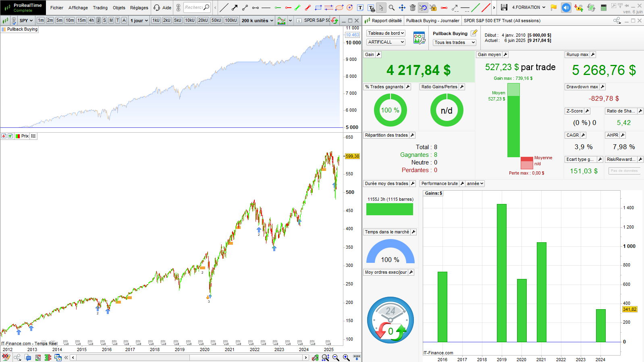Activate the cursor pointer tool
The width and height of the screenshot is (644, 362).
click(x=381, y=7)
